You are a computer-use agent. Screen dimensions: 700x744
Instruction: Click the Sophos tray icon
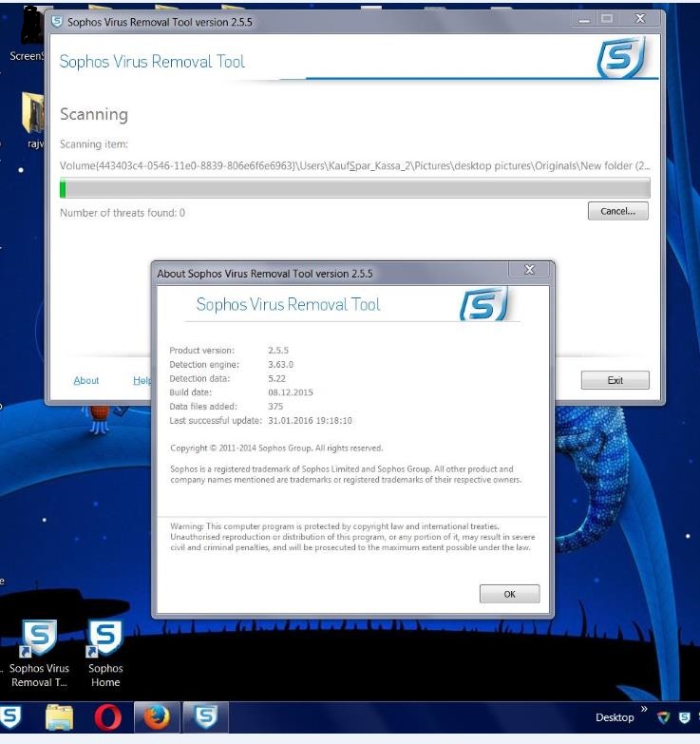pos(684,717)
